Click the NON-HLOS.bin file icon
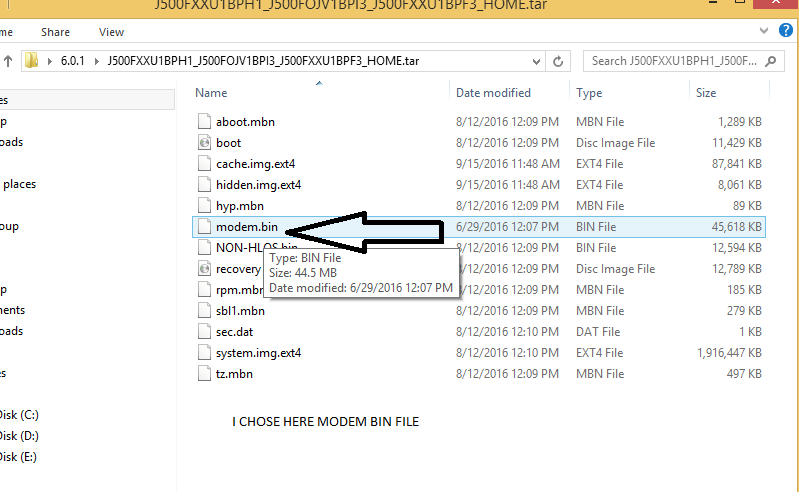This screenshot has width=799, height=492. (204, 248)
